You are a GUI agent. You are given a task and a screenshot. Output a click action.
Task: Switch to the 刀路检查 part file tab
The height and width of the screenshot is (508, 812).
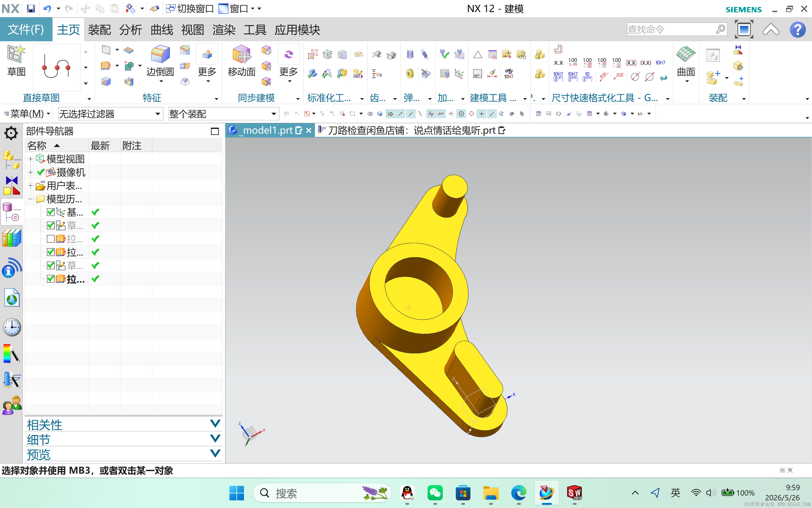tap(411, 130)
